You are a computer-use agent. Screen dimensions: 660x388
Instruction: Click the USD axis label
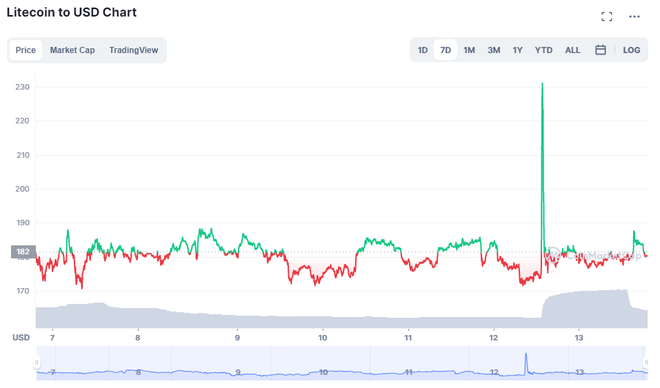pos(21,338)
